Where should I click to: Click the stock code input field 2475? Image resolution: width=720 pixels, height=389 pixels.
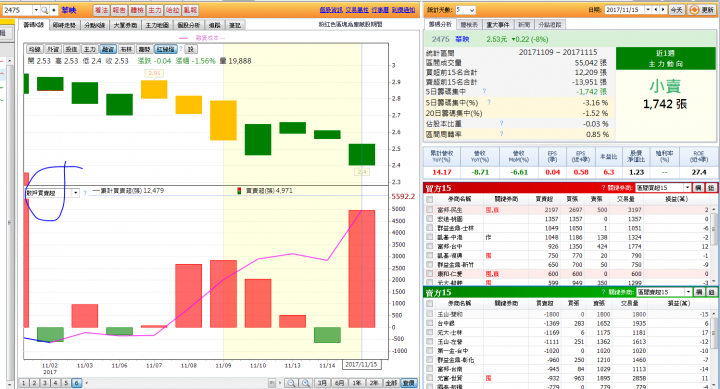[18, 10]
